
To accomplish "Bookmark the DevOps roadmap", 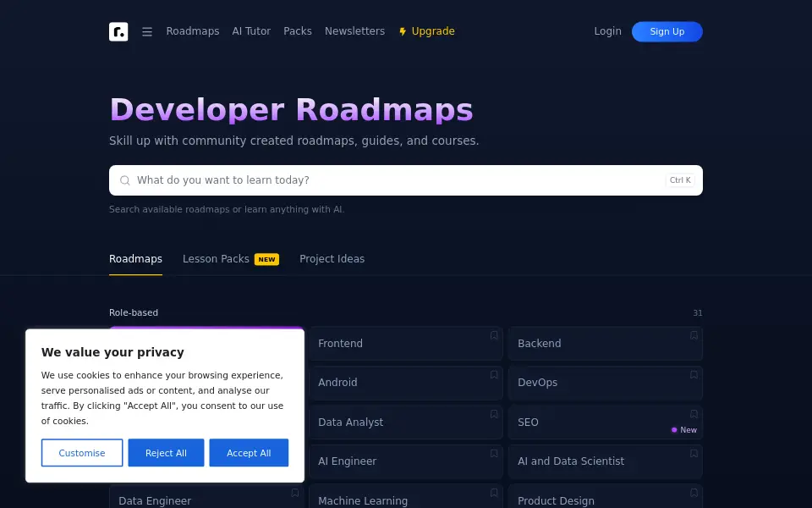I will pyautogui.click(x=694, y=375).
